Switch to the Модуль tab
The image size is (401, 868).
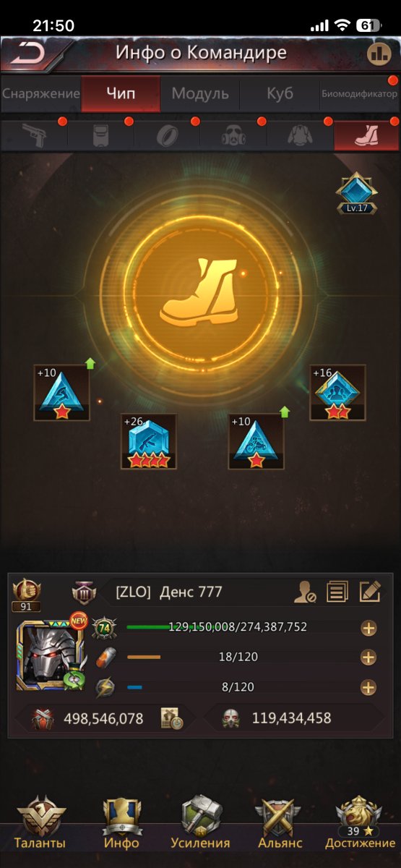[x=200, y=94]
